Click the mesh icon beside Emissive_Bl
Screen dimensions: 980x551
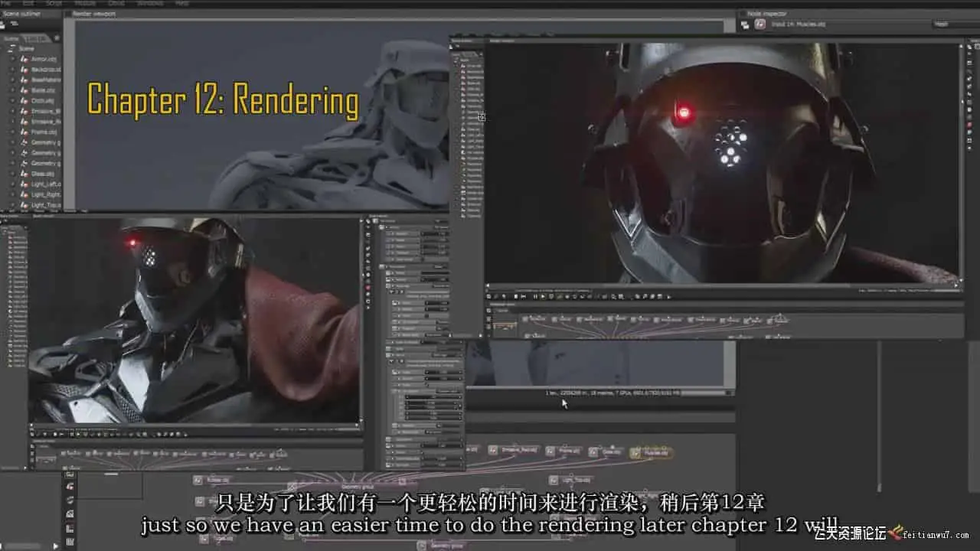[24, 111]
